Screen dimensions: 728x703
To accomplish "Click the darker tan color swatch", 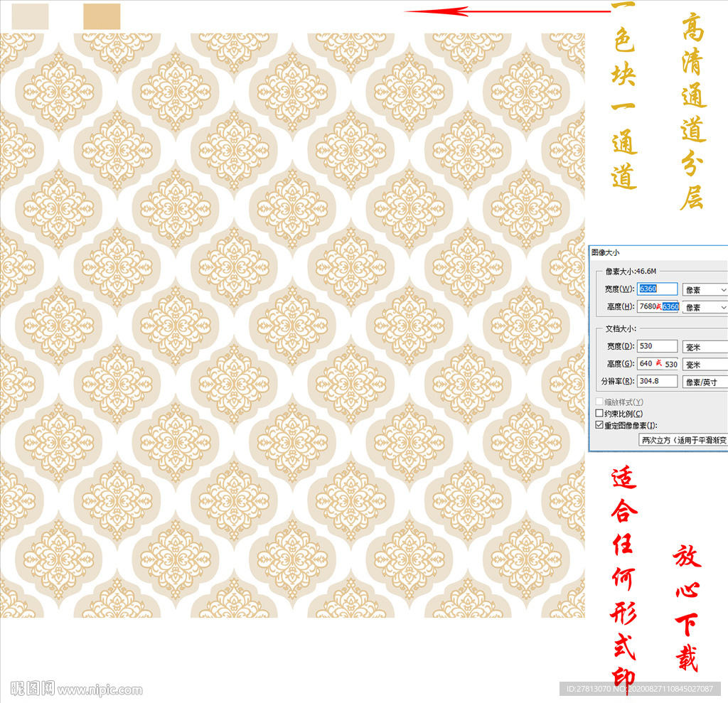I will pyautogui.click(x=102, y=17).
